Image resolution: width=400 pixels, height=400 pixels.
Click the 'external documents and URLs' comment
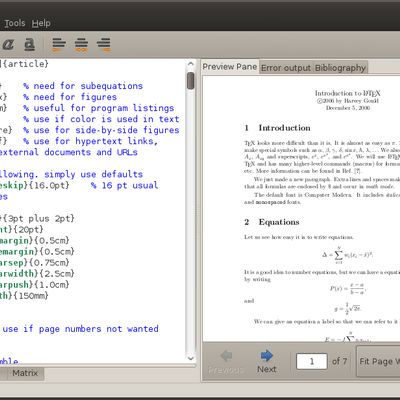(x=69, y=152)
